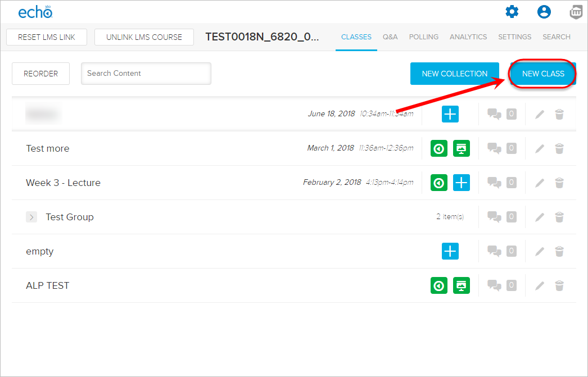Open the settings gear icon in header

click(x=512, y=12)
